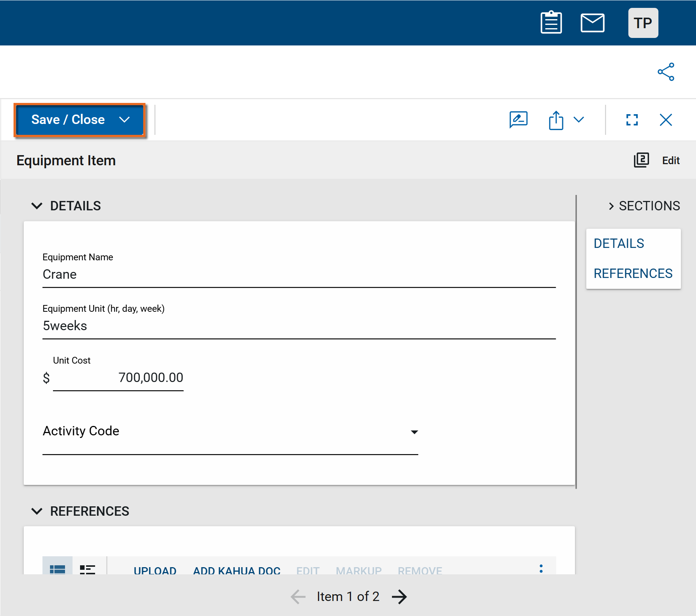Toggle fullscreen expand icon

[632, 120]
